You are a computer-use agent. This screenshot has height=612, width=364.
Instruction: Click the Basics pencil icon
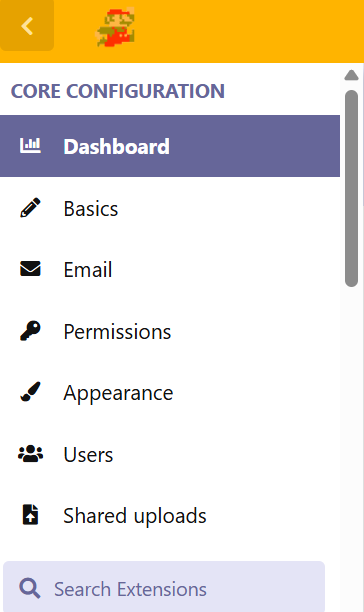(x=30, y=208)
